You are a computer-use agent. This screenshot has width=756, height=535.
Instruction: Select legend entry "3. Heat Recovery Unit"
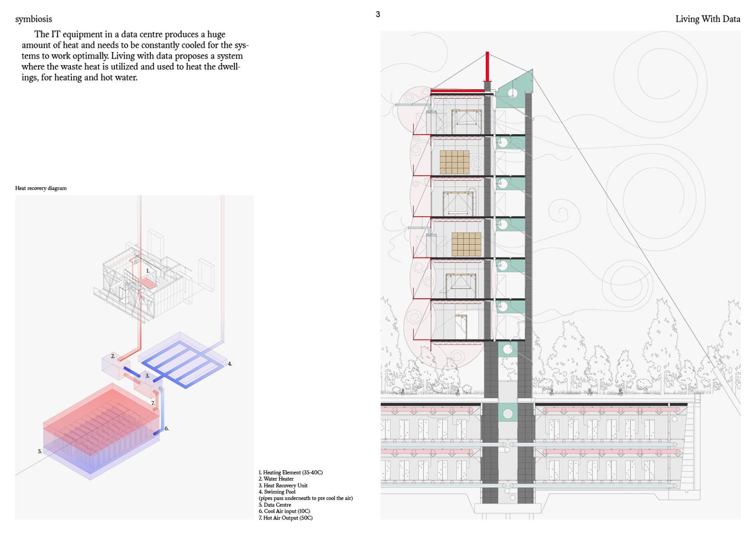283,485
